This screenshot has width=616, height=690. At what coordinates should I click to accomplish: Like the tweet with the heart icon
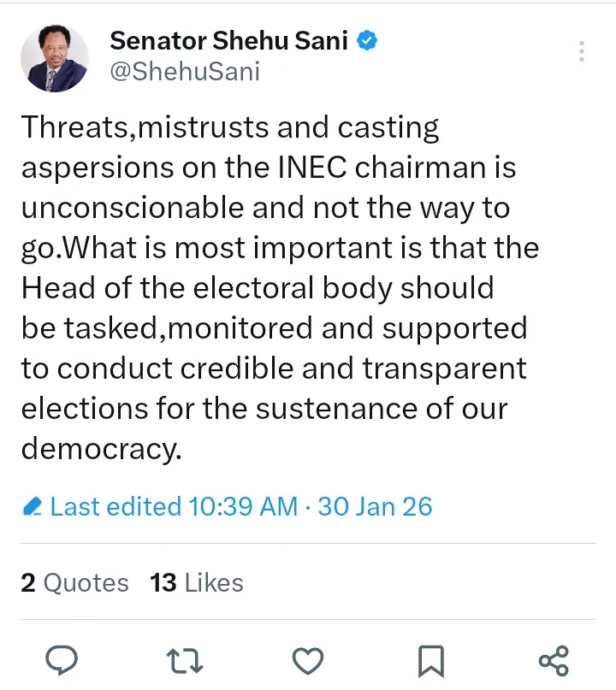click(x=307, y=660)
